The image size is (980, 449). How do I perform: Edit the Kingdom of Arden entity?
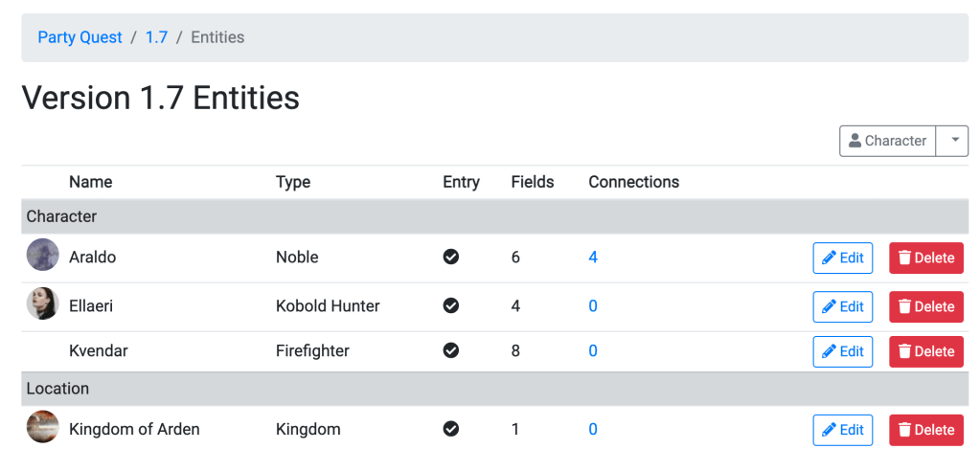point(843,430)
